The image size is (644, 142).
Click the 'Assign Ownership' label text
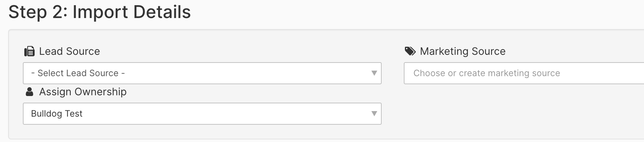(x=83, y=92)
